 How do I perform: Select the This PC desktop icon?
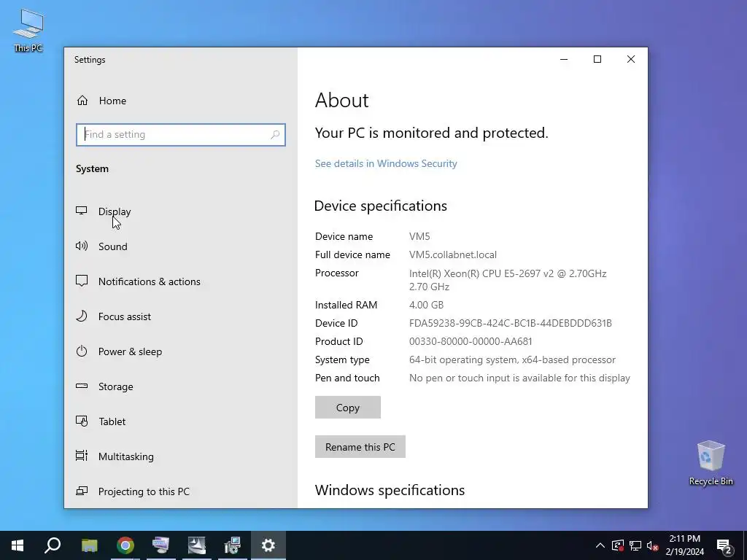tap(28, 31)
